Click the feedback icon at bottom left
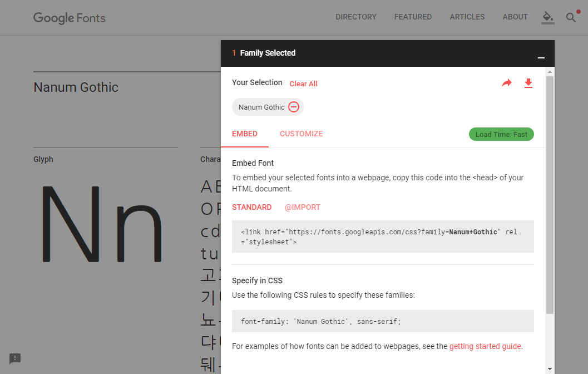 pyautogui.click(x=15, y=358)
